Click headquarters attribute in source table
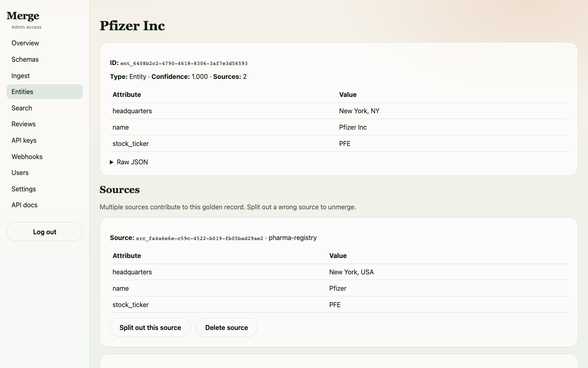 point(132,272)
